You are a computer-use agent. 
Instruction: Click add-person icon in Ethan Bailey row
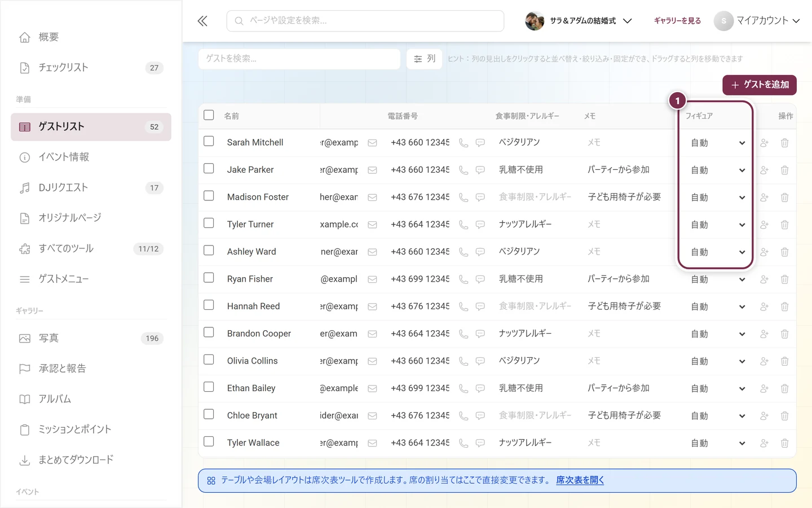(x=764, y=388)
